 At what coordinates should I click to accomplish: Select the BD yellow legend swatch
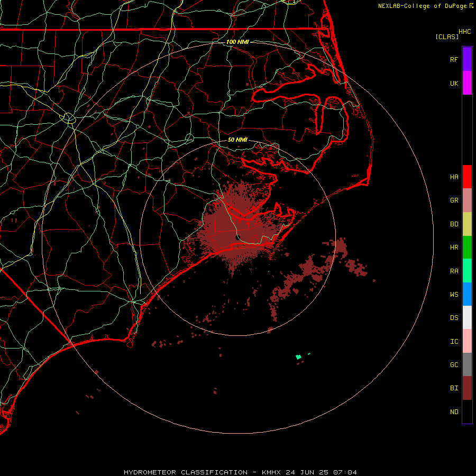coord(467,224)
